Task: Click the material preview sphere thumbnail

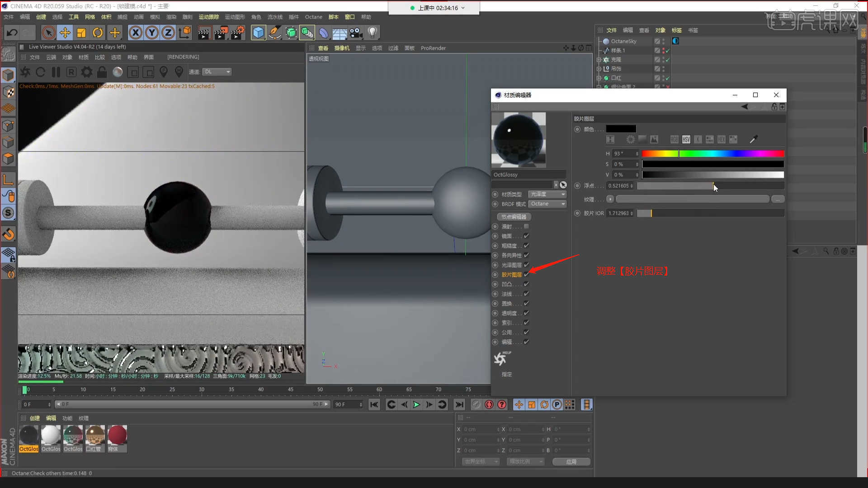Action: tap(519, 140)
